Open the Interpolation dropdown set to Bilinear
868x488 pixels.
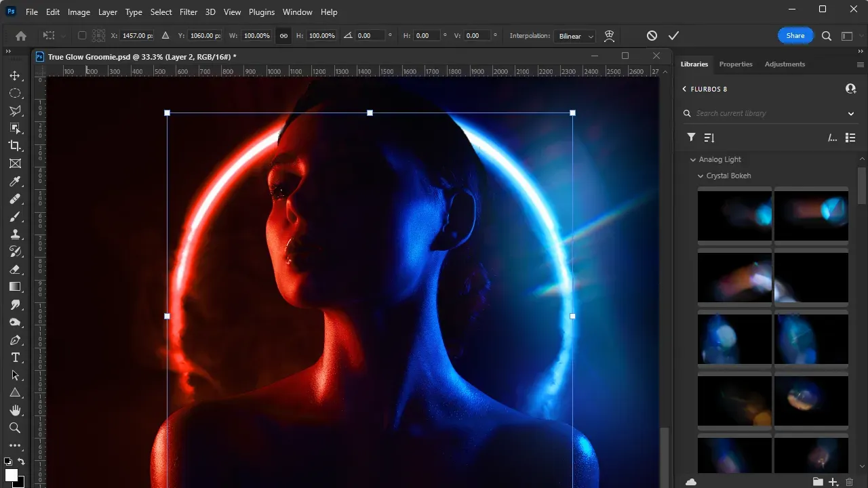coord(574,36)
